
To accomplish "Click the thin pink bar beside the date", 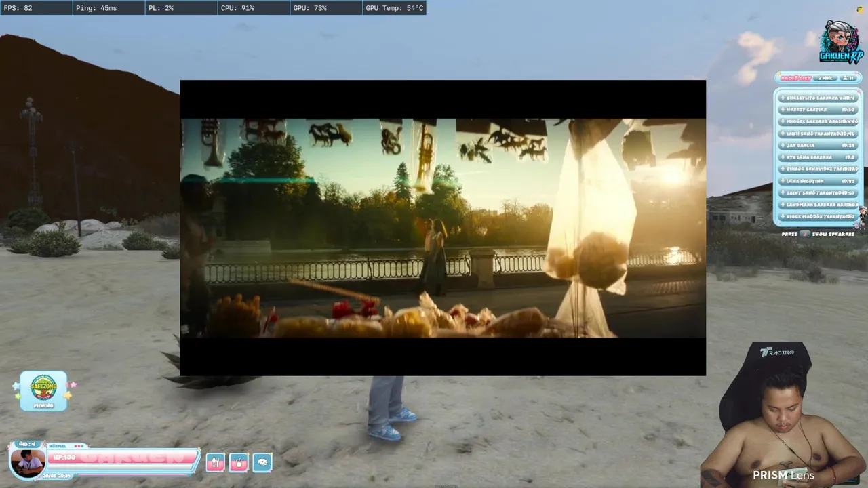I will (132, 475).
